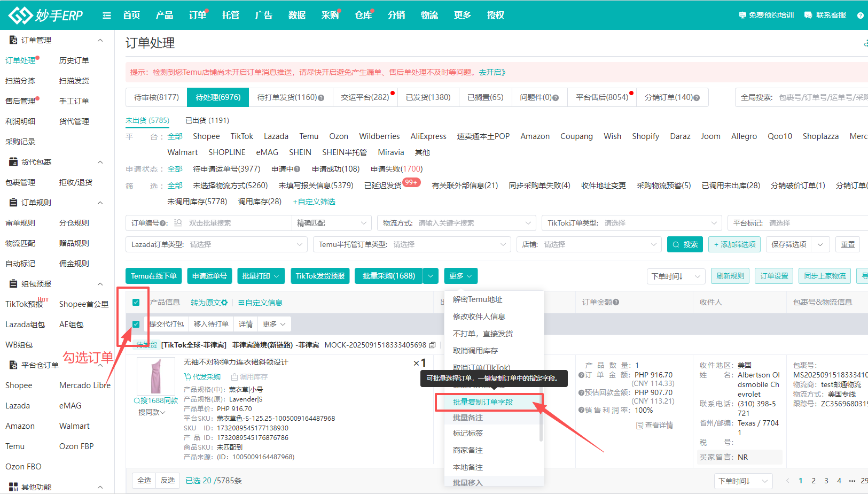Click help icon beside 申请中
Image resolution: width=868 pixels, height=494 pixels.
pyautogui.click(x=297, y=169)
